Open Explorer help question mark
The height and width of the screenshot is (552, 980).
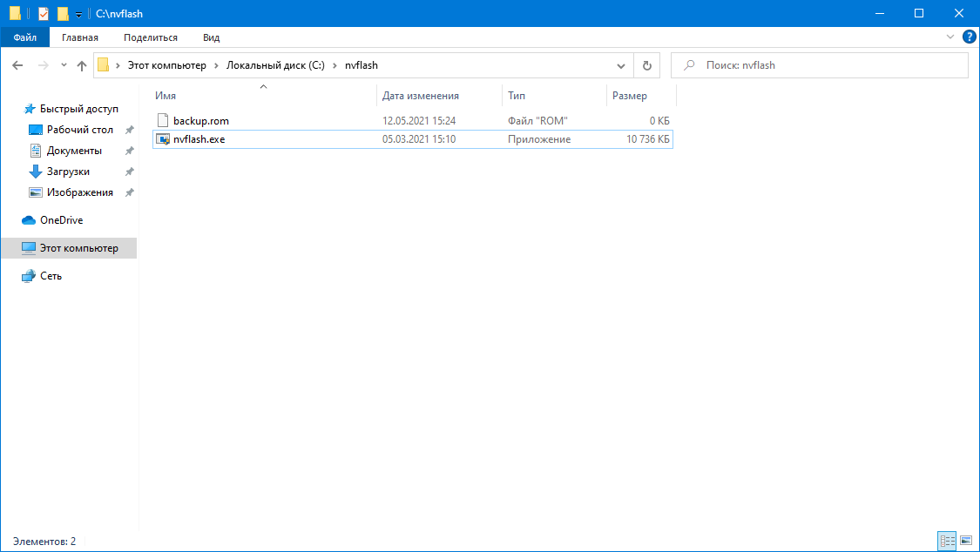tap(969, 37)
